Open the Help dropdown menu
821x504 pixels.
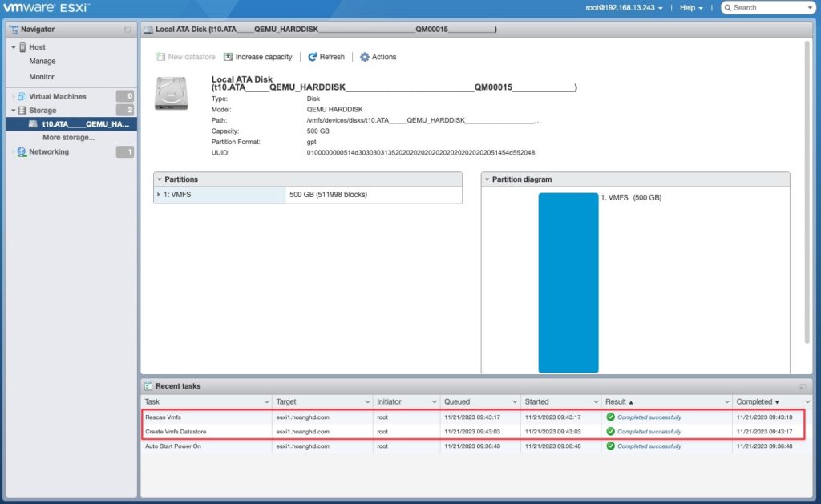(x=691, y=8)
